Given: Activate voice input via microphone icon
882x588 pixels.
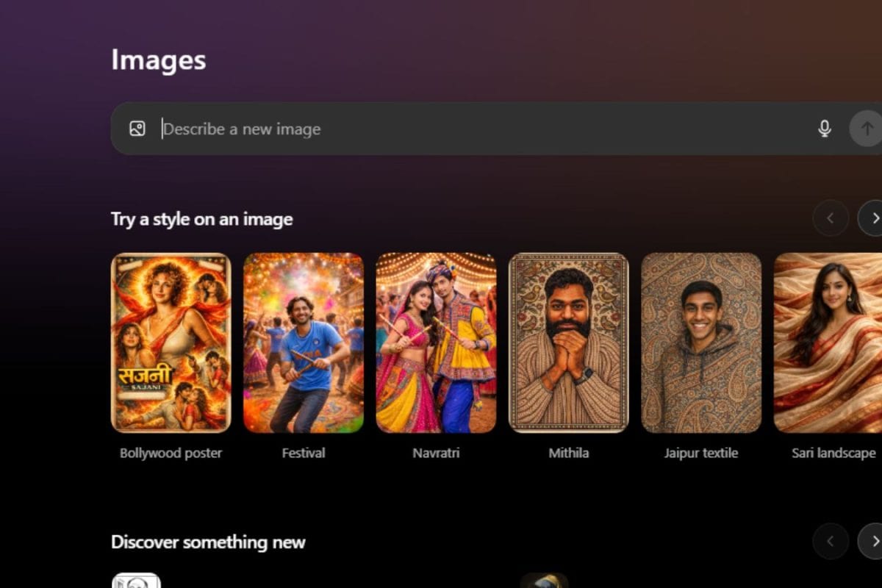Looking at the screenshot, I should point(824,127).
